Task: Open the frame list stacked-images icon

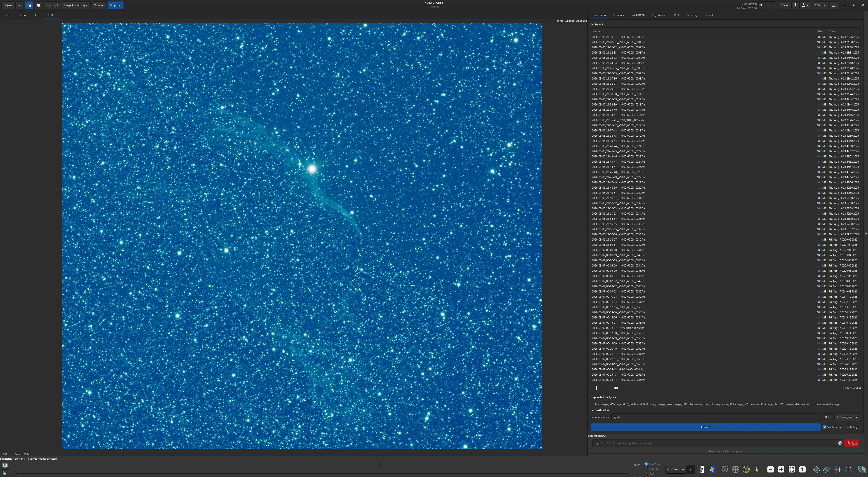Action: coord(862,469)
